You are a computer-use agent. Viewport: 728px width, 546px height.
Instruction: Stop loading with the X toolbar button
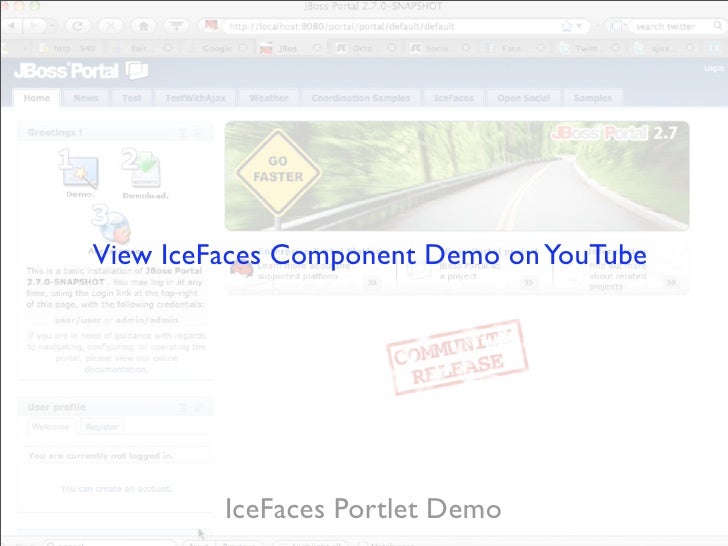[110, 26]
